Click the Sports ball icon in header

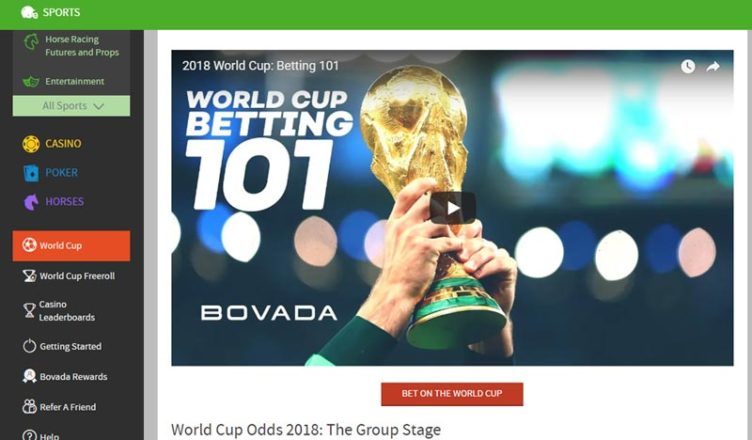[x=29, y=12]
